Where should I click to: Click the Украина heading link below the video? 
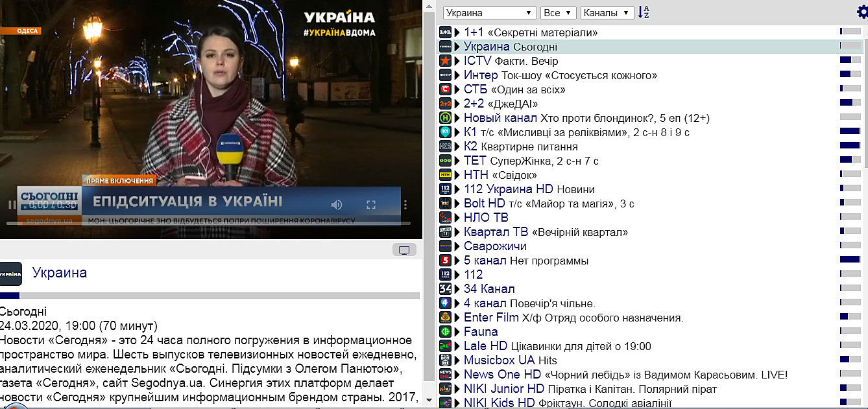tap(59, 272)
